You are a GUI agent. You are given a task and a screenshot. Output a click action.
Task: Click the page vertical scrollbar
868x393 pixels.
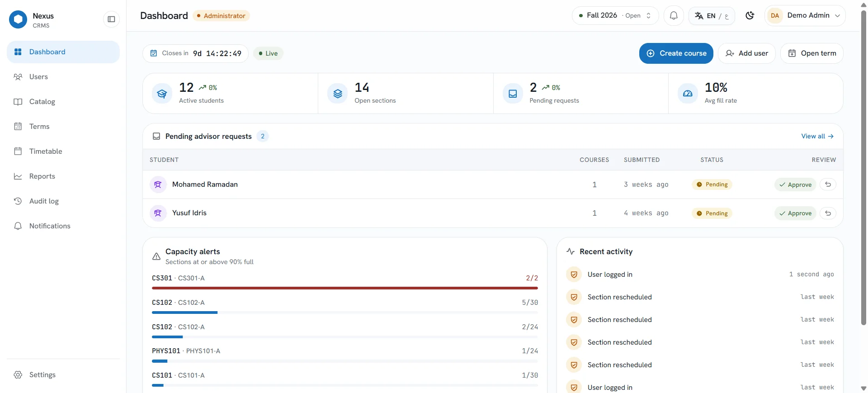click(863, 167)
